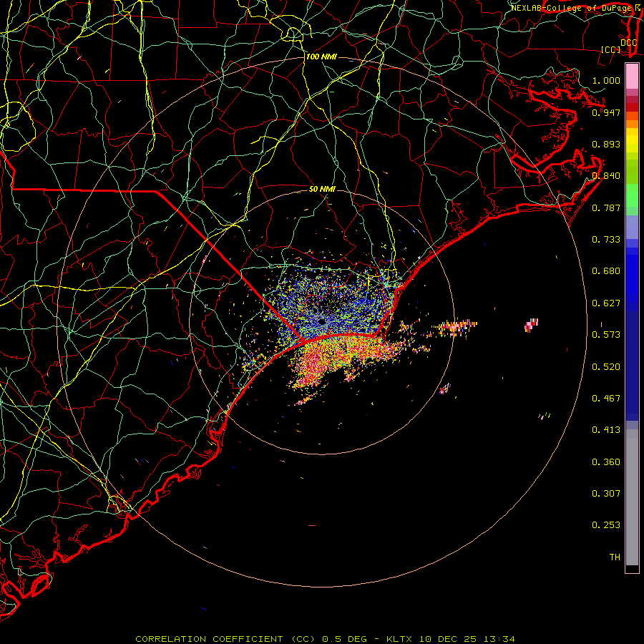Click the Correlation Coefficient caption at bottom

pyautogui.click(x=325, y=639)
